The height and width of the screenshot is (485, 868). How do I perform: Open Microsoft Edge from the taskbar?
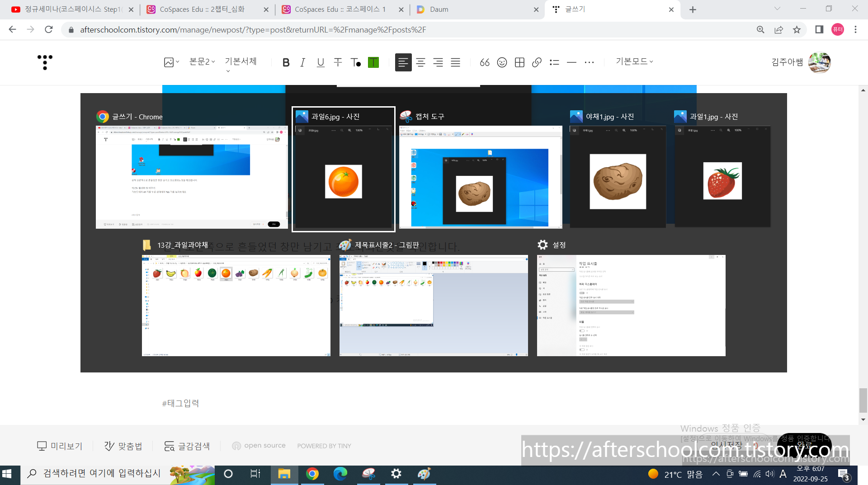(x=340, y=474)
